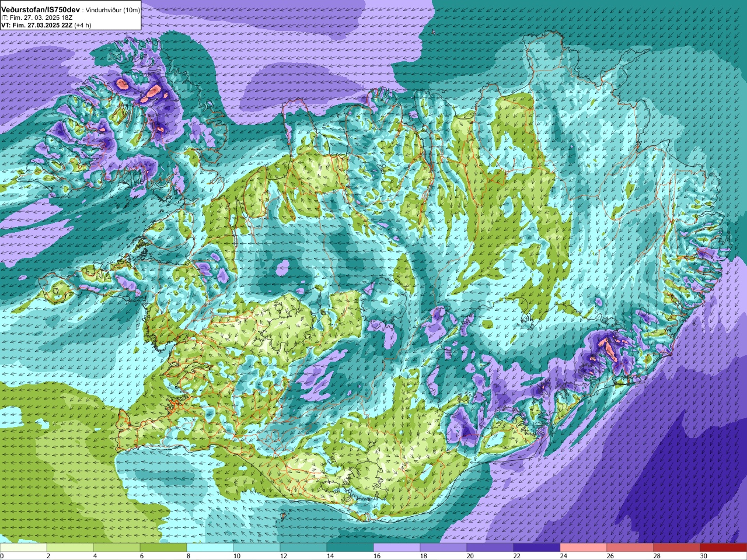The width and height of the screenshot is (747, 560).
Task: Click the Vindurhviður (10m) parameter label
Action: [113, 10]
